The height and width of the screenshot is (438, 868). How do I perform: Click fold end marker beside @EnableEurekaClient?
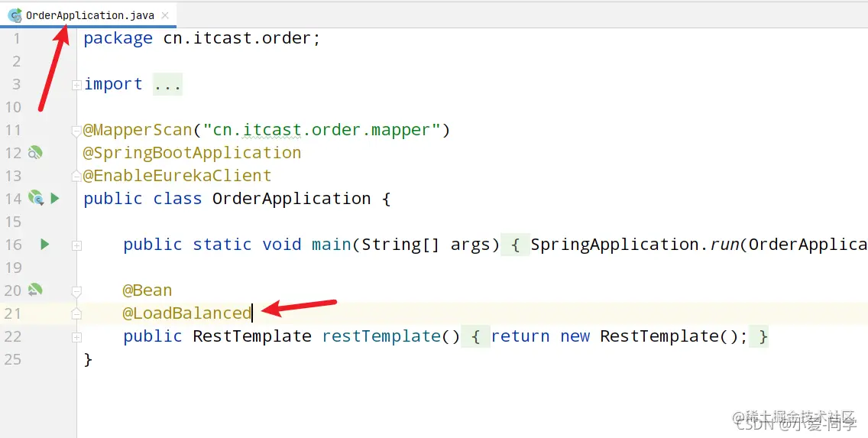(76, 176)
